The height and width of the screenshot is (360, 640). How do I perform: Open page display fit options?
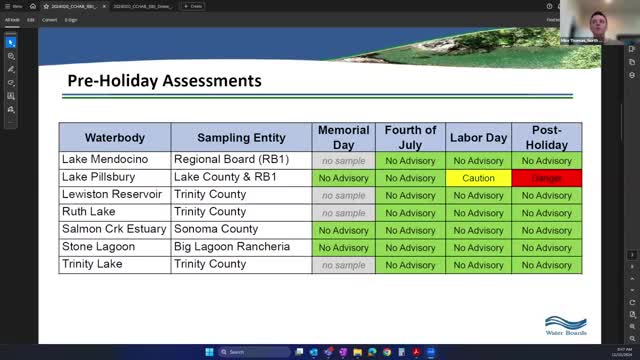click(632, 314)
